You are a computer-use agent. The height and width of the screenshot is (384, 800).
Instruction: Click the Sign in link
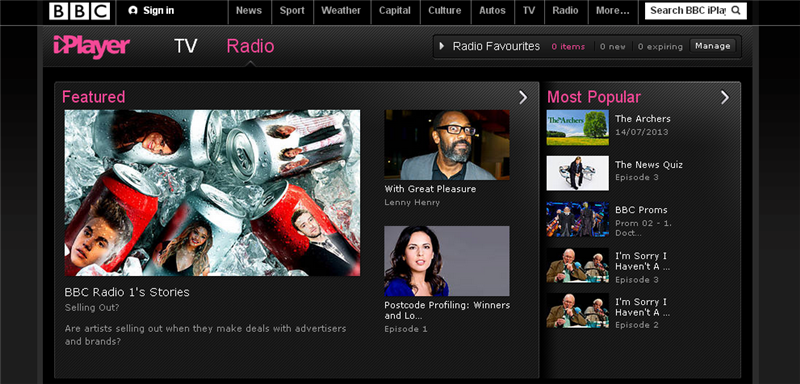159,11
